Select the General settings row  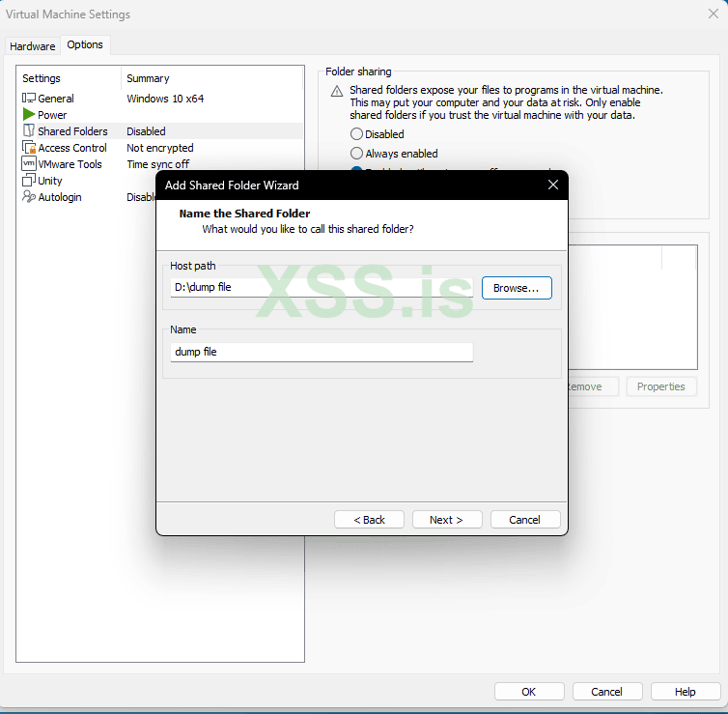160,98
